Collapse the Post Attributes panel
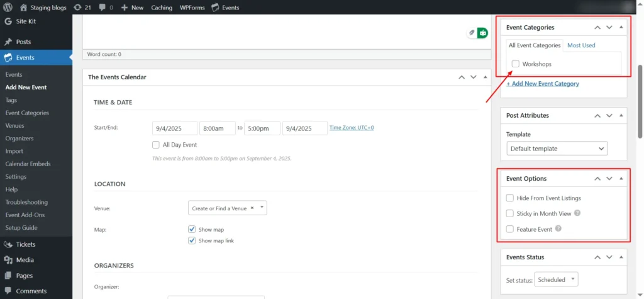The height and width of the screenshot is (299, 644). pyautogui.click(x=621, y=116)
